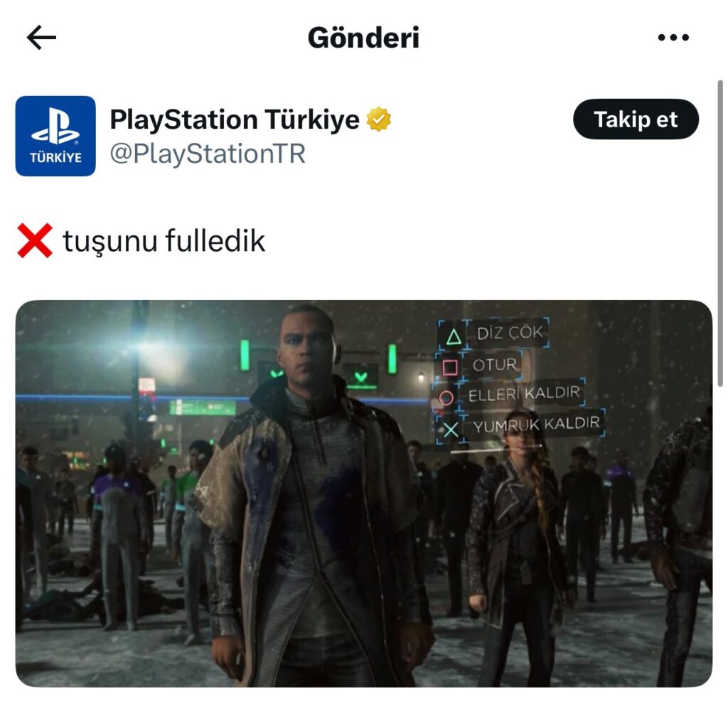Image resolution: width=728 pixels, height=726 pixels.
Task: Select the DİZ ÇÖK option label
Action: [510, 333]
